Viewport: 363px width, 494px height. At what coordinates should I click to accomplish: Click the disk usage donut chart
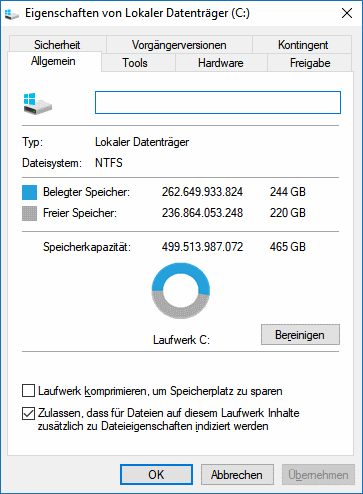(x=181, y=290)
